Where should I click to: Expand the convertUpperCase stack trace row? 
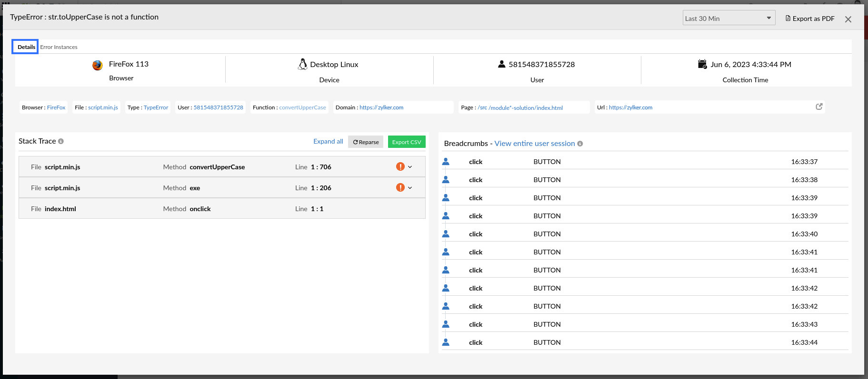tap(410, 167)
